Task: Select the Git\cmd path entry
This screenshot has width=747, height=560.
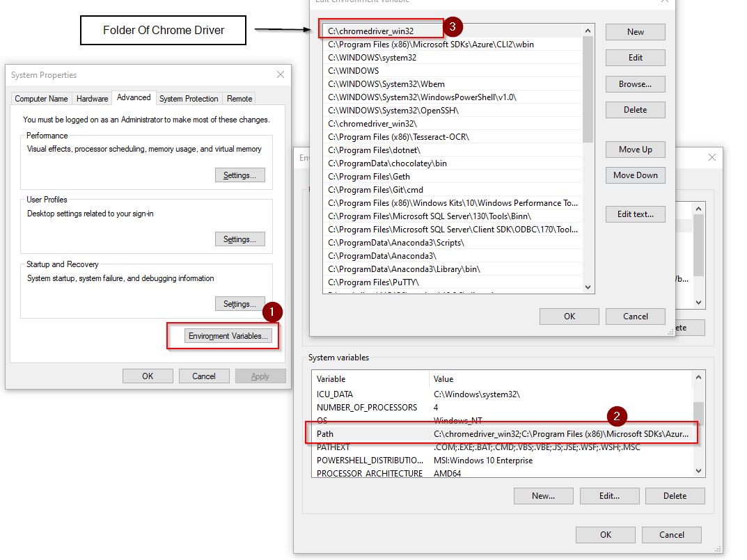Action: coord(453,190)
